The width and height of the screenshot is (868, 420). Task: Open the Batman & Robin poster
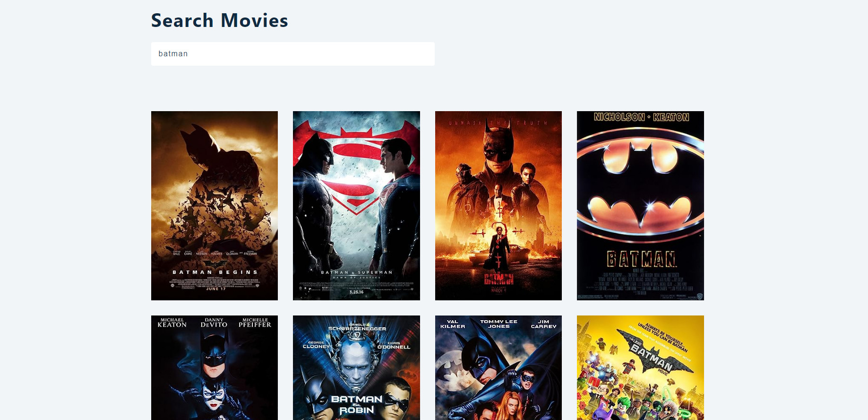tap(356, 367)
